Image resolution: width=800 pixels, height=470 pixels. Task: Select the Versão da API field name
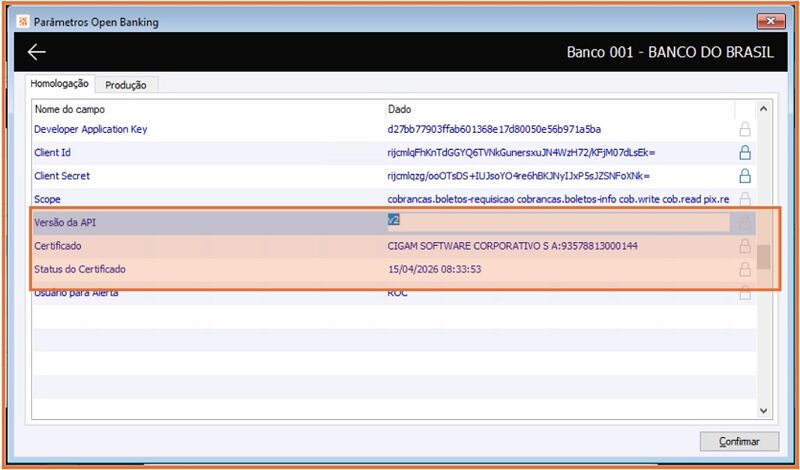[x=65, y=222]
